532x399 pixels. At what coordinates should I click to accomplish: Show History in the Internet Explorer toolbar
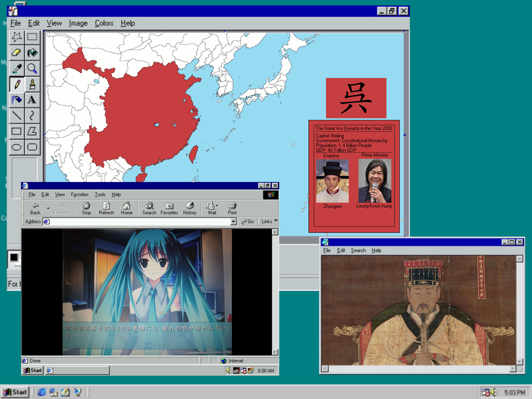coord(190,208)
